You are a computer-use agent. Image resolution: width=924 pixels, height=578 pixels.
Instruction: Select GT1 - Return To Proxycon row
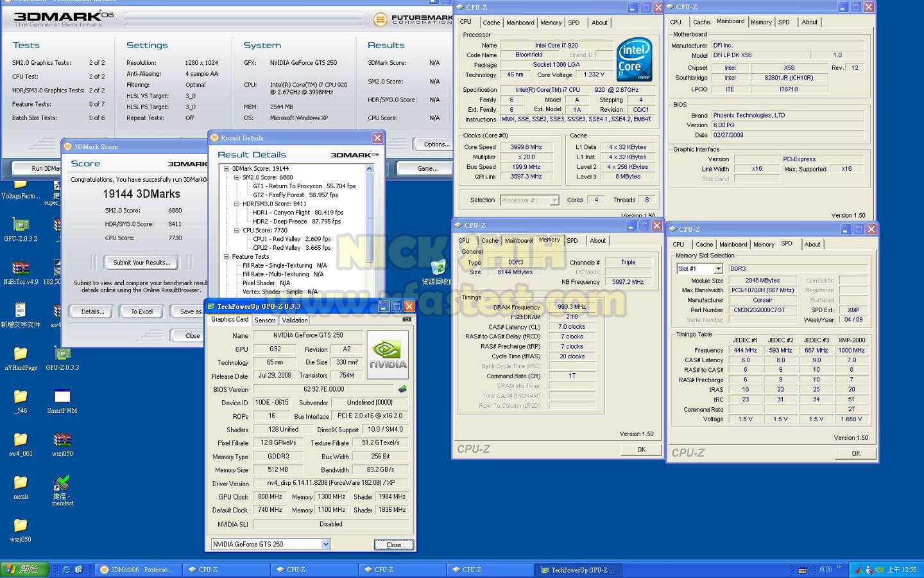(304, 186)
